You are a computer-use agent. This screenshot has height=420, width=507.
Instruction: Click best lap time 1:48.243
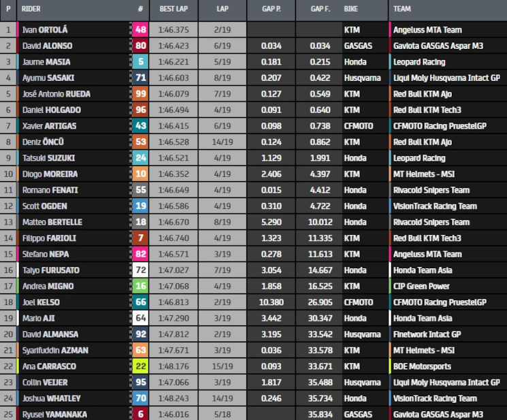point(174,399)
